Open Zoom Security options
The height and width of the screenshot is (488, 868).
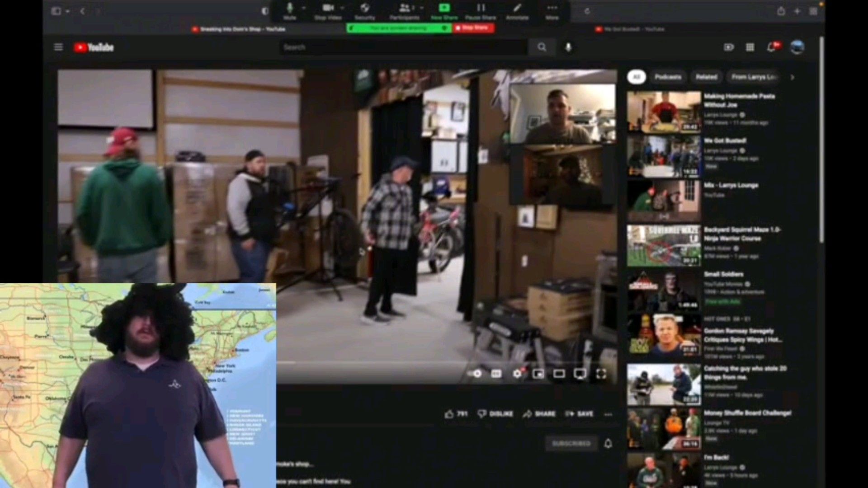coord(365,11)
